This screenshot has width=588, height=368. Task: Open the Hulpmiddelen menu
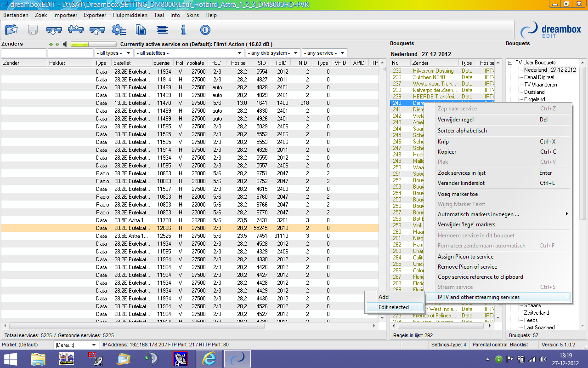pos(130,15)
